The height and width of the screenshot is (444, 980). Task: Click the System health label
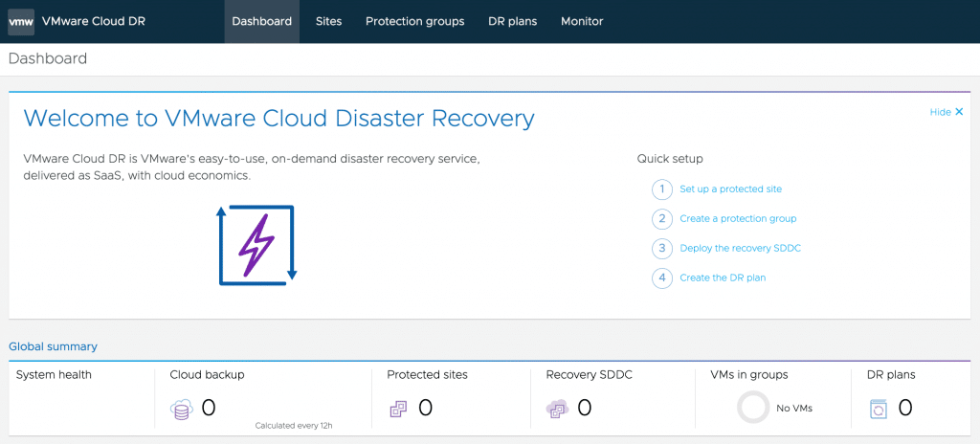(x=54, y=375)
